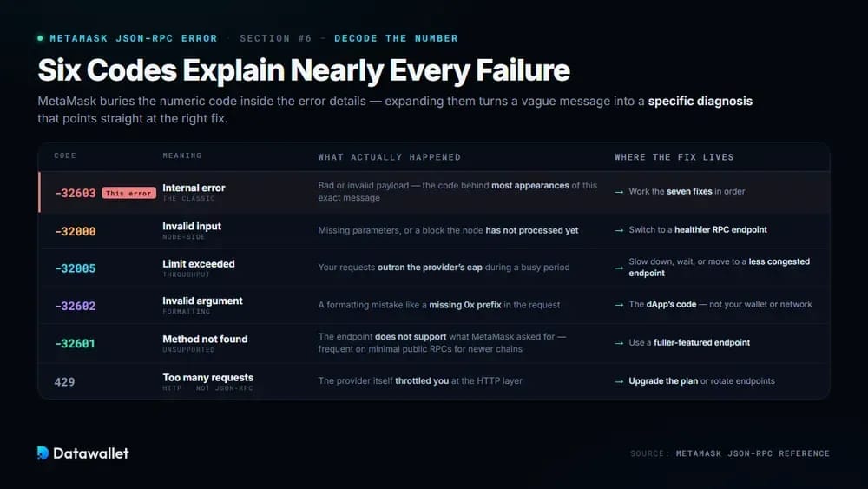Click the red 'This error' badge
The image size is (868, 489).
(129, 194)
